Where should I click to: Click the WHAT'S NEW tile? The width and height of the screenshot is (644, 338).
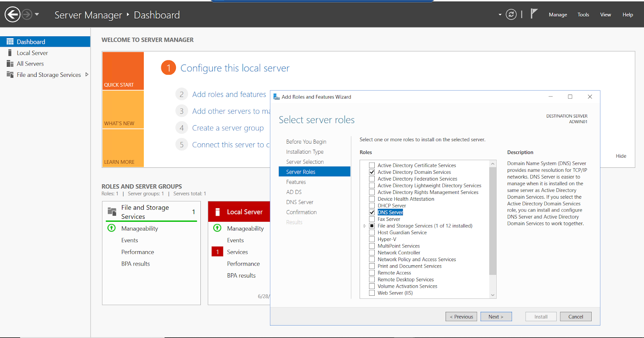tap(123, 110)
